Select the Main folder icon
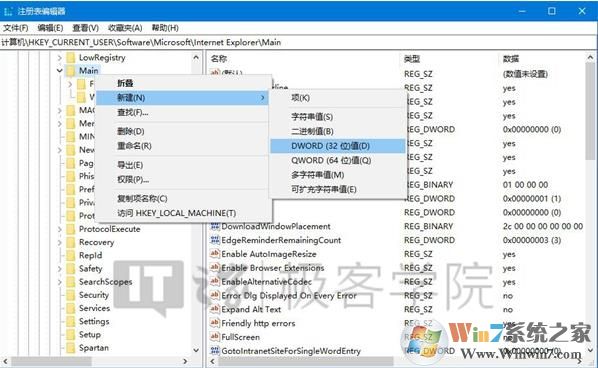The height and width of the screenshot is (368, 598). pos(71,71)
